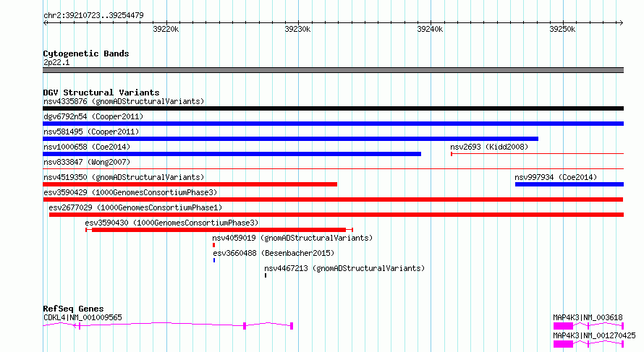Click the dgv6792n54 blue variant bar
The image size is (644, 352).
click(333, 124)
